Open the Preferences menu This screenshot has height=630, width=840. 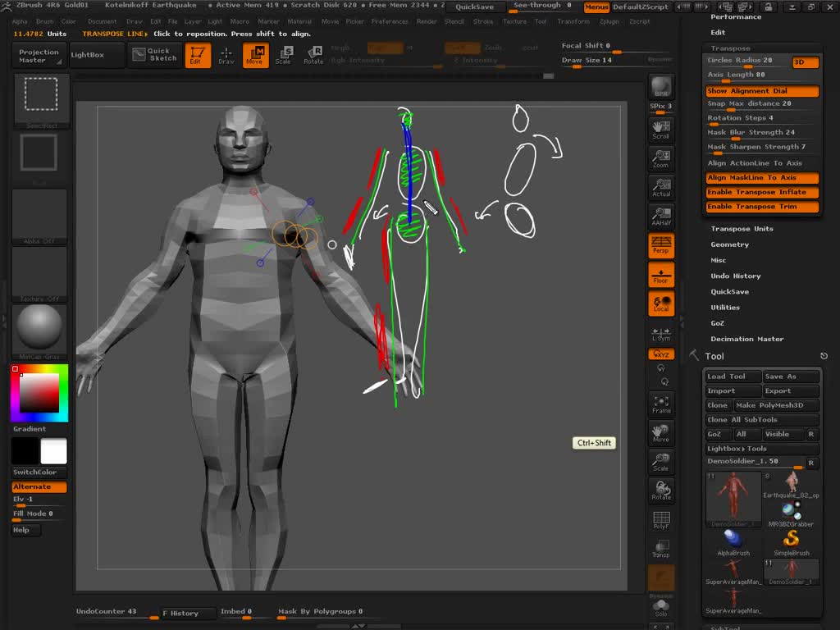coord(390,21)
